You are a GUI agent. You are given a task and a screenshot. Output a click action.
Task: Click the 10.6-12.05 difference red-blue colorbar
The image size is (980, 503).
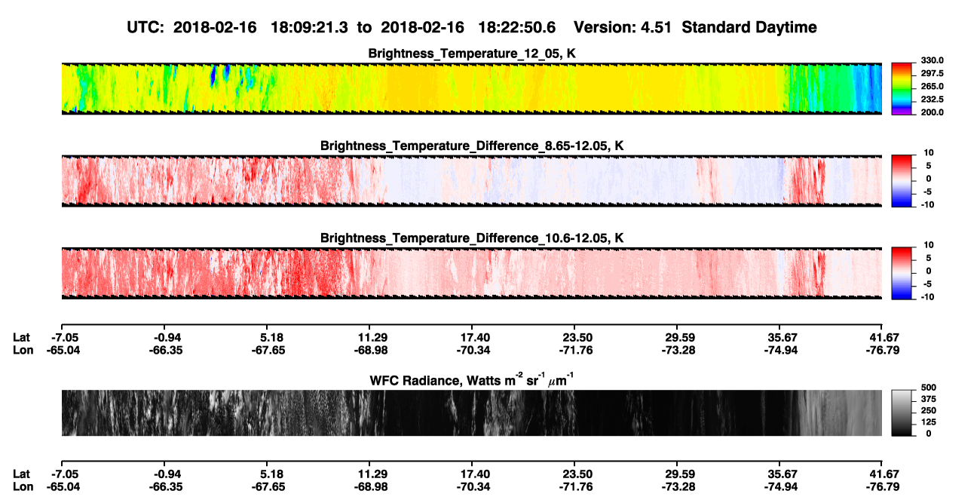coord(902,272)
